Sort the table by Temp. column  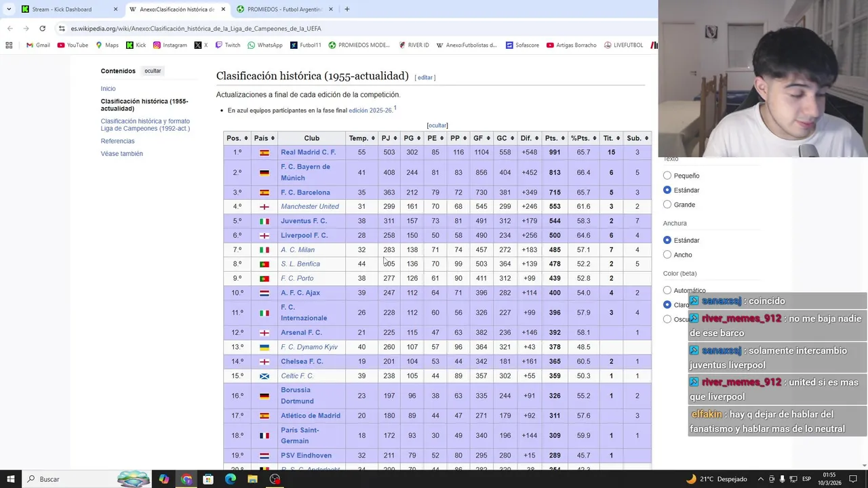point(361,138)
